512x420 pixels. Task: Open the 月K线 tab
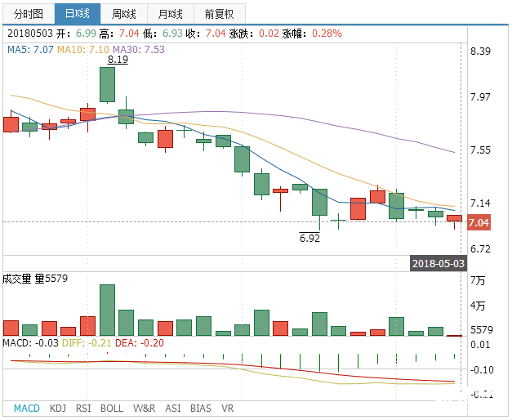coord(171,14)
